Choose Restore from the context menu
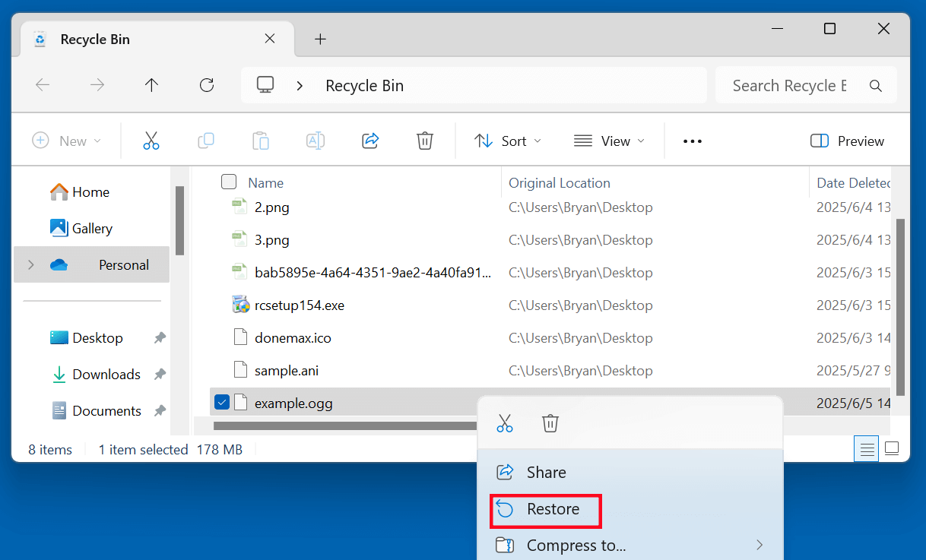926x560 pixels. tap(545, 511)
